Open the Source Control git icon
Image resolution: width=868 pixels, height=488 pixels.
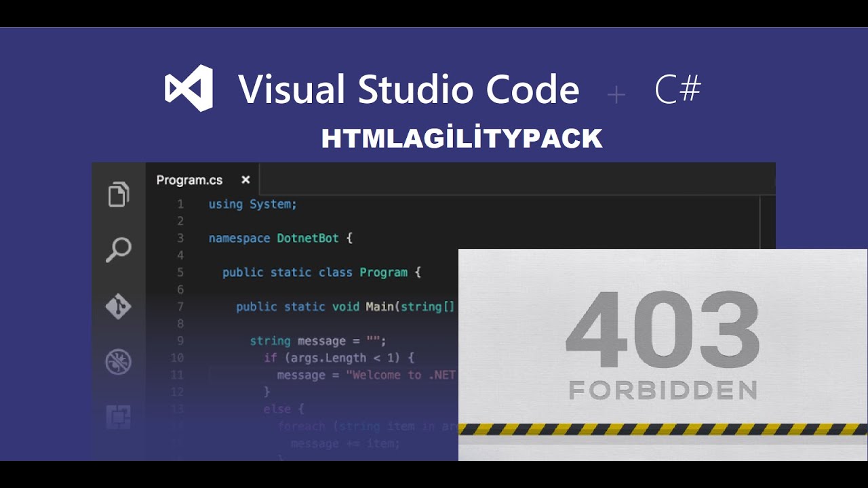pos(118,306)
